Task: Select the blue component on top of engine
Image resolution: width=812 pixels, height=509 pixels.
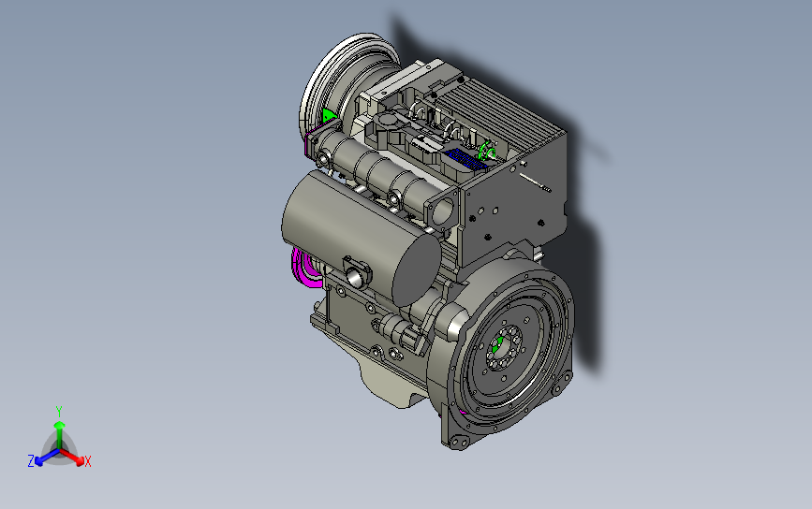Action: 466,159
